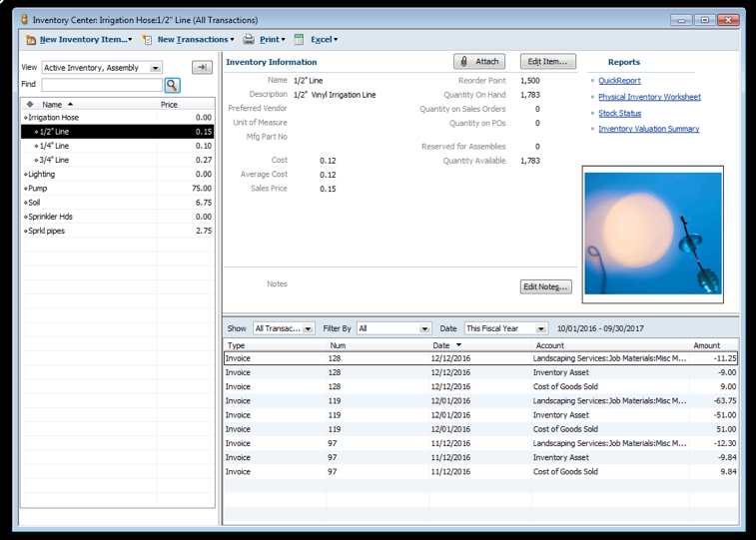The height and width of the screenshot is (540, 756).
Task: Open the Print menu
Action: [273, 40]
